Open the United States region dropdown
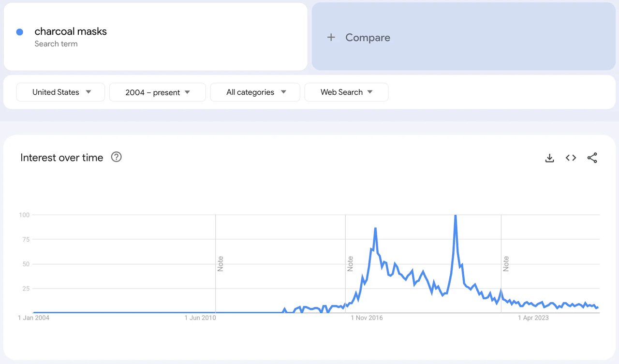619x364 pixels. tap(60, 92)
